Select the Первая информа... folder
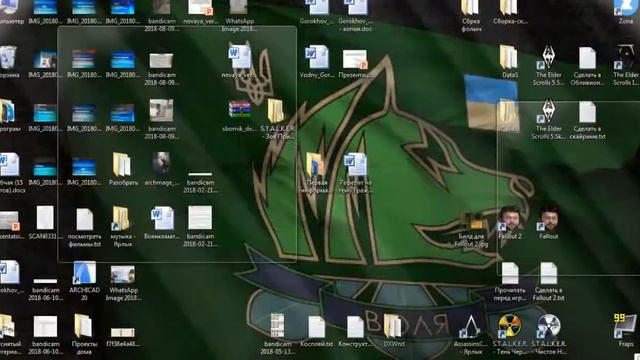The image size is (640, 360). 316,173
